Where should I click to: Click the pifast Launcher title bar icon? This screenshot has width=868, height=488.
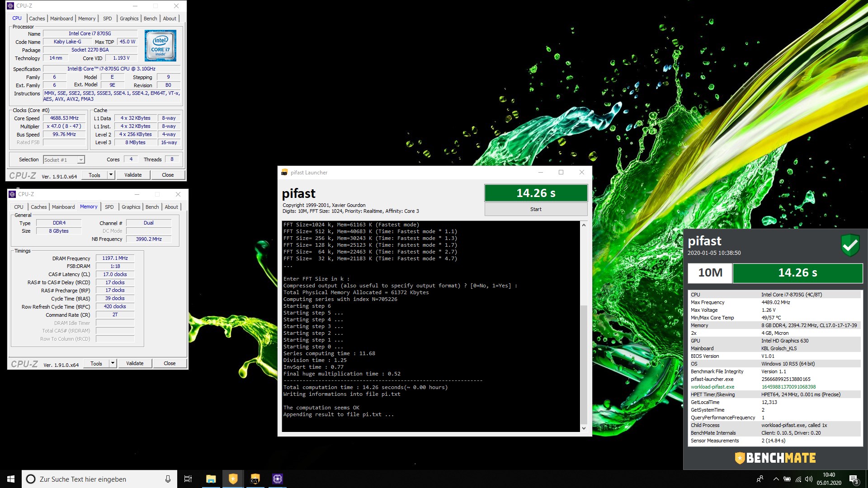[x=284, y=173]
